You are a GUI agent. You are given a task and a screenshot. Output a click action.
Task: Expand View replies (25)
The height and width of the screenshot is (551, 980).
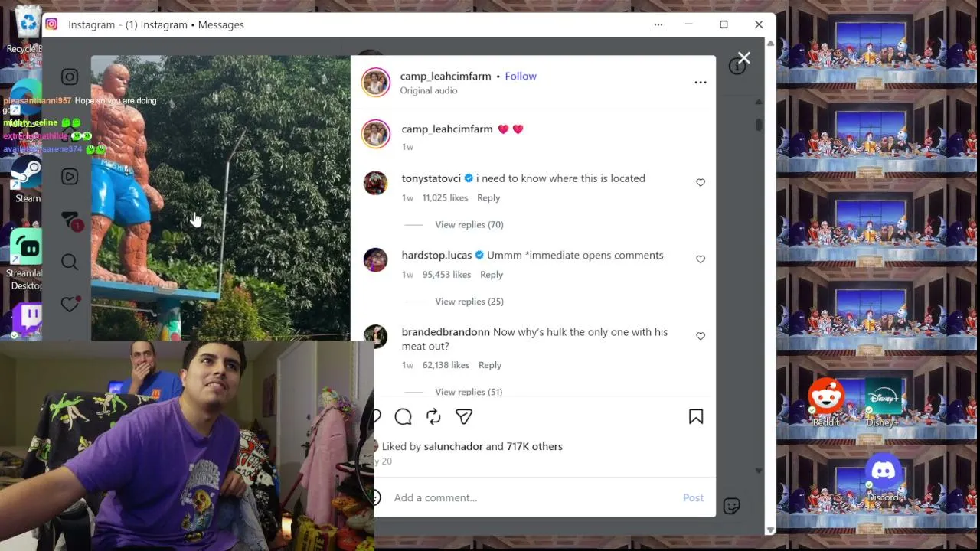pyautogui.click(x=469, y=302)
